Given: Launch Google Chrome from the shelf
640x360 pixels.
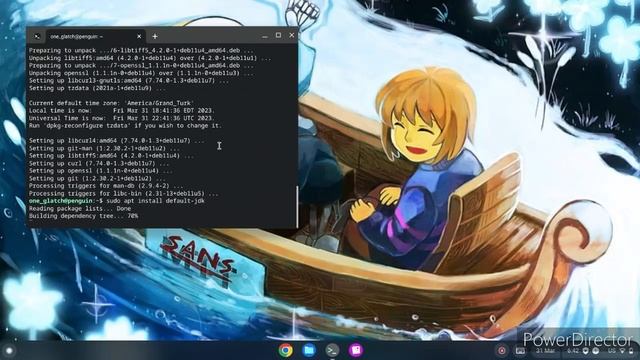Looking at the screenshot, I should click(x=285, y=350).
